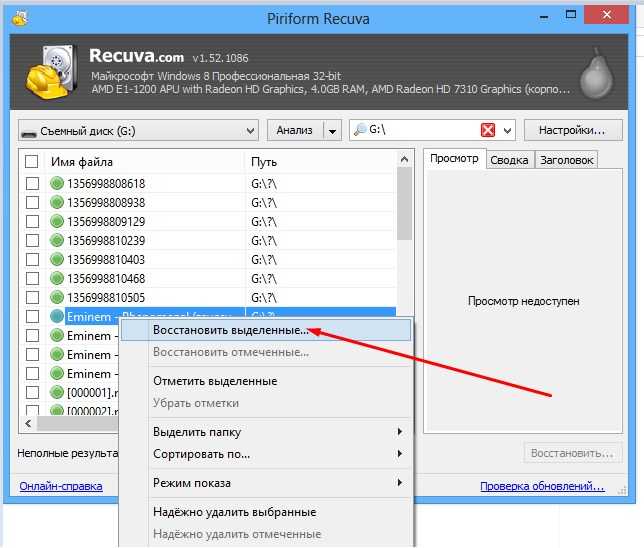Select file name 1356998810505
This screenshot has height=548, width=644.
[x=106, y=297]
